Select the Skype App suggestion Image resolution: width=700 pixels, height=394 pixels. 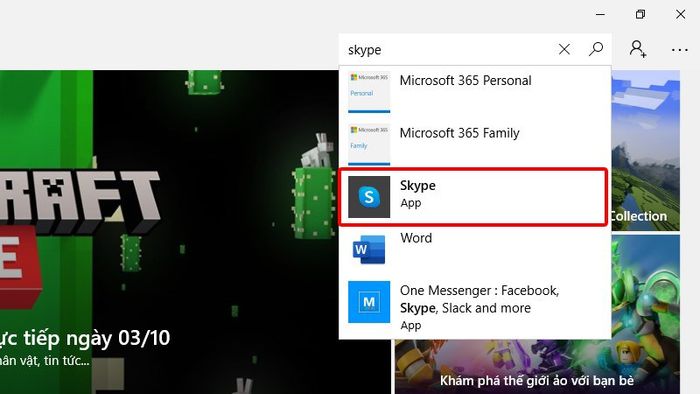[x=473, y=197]
